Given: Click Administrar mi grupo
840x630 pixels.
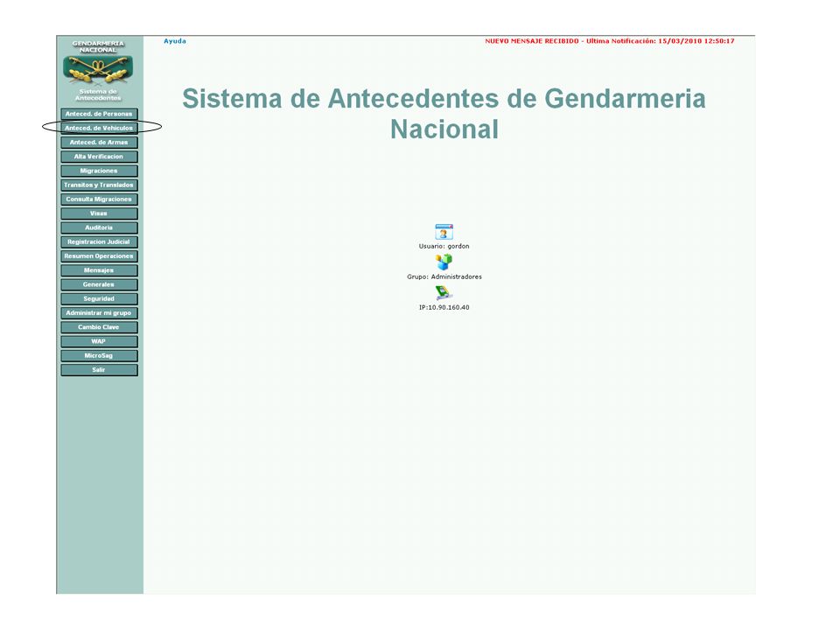Looking at the screenshot, I should 99,313.
